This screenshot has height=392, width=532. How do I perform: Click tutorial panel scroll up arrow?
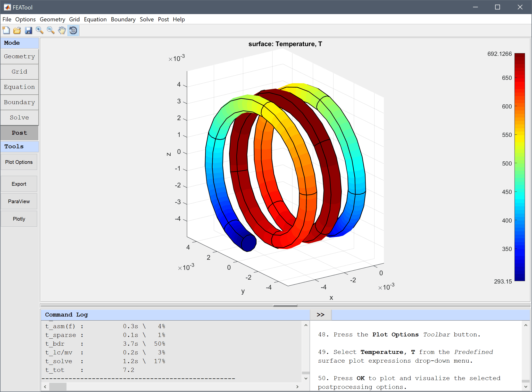pos(526,325)
